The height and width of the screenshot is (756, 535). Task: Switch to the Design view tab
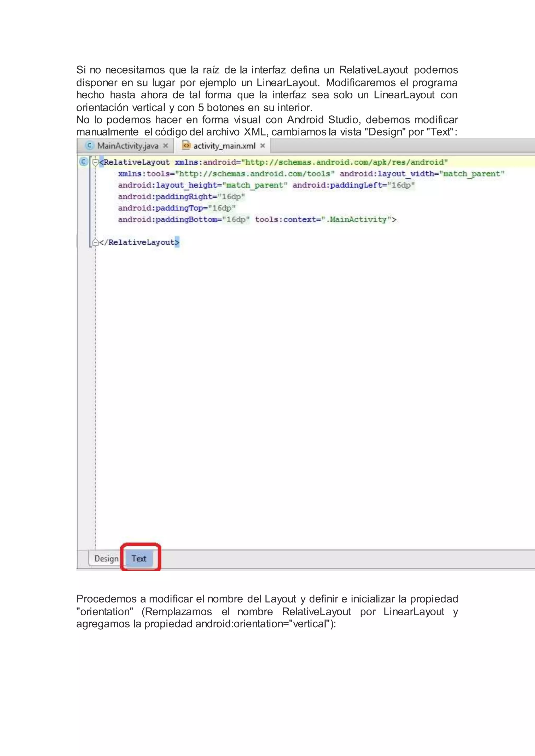point(106,558)
